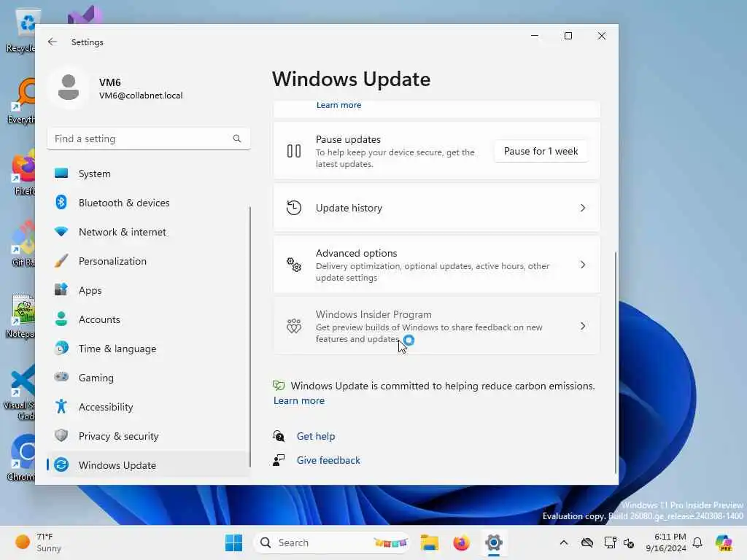Click the pause bars icon
The height and width of the screenshot is (560, 747).
pyautogui.click(x=294, y=152)
